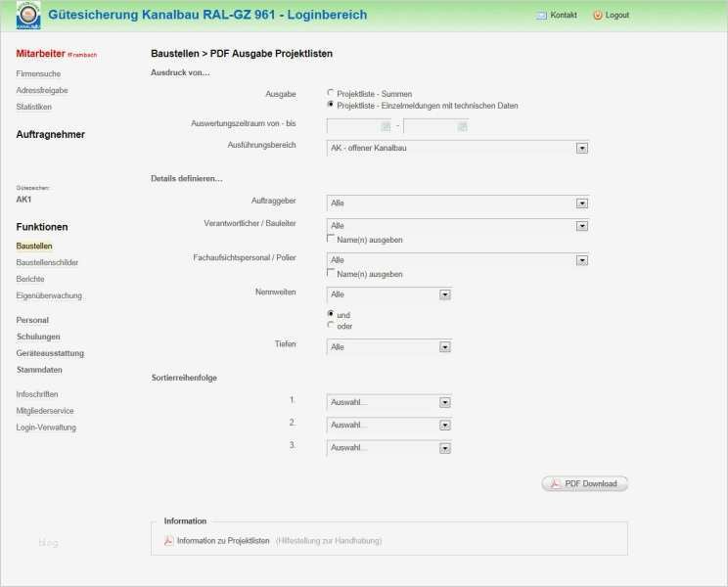Screen dimensions: 728x587
Task: Tick Name(n) ausgeben under Verantwortlicher / Bauleiter
Action: (x=331, y=239)
